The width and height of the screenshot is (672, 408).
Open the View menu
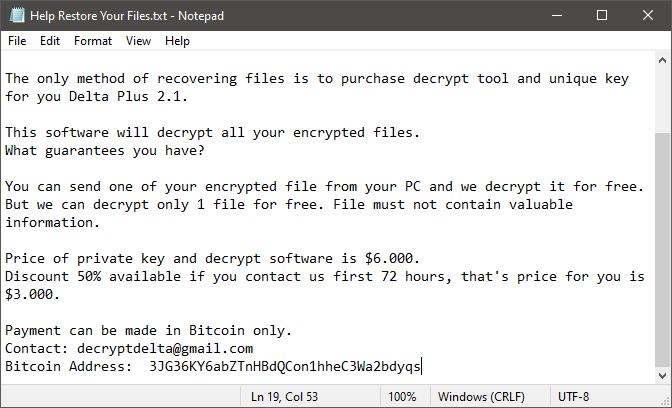pos(139,41)
